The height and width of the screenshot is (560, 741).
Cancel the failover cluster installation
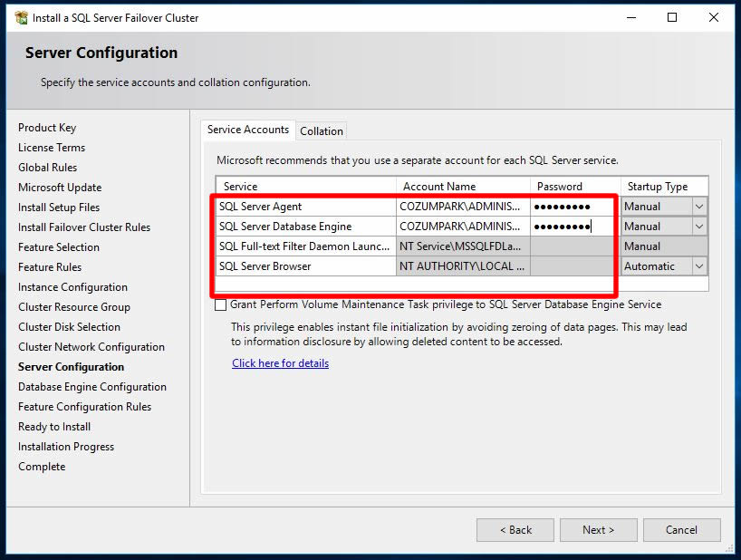pos(681,530)
